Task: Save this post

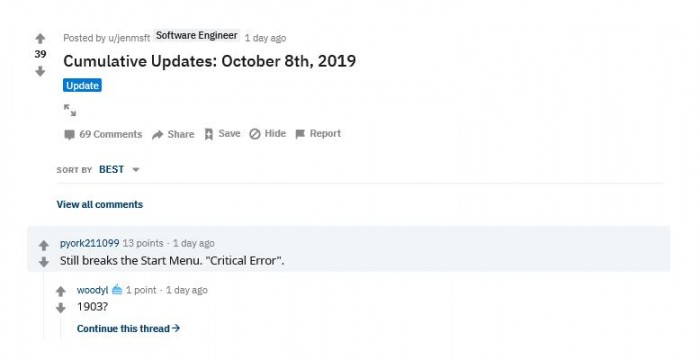Action: coord(222,134)
